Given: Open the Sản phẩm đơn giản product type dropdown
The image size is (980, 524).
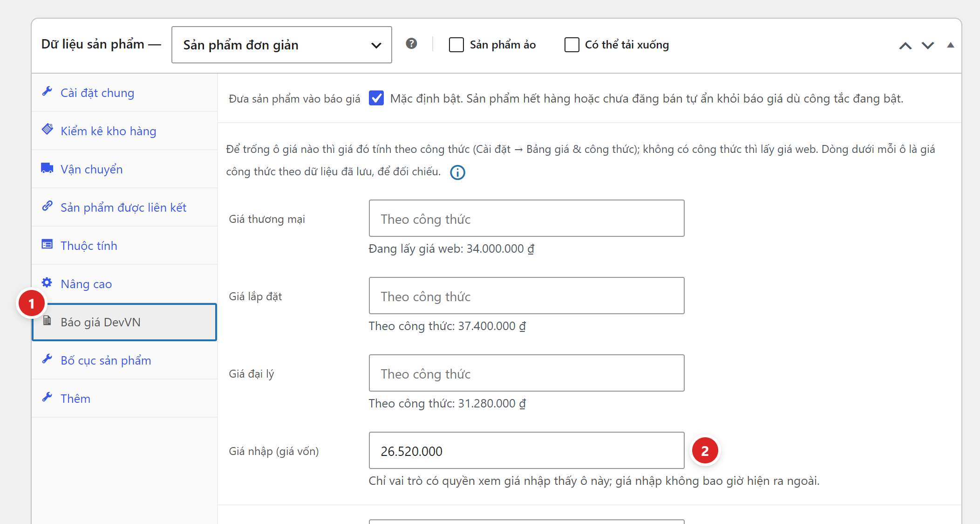Looking at the screenshot, I should coord(282,45).
